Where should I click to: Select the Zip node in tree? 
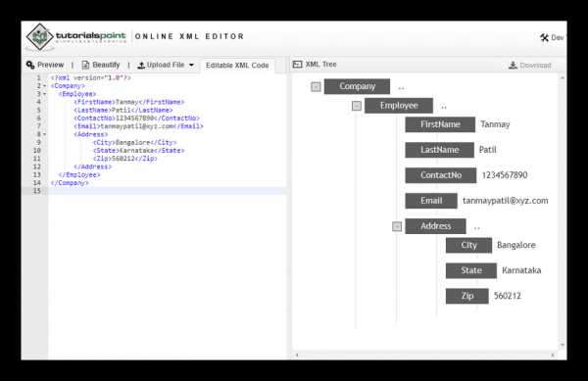(466, 296)
